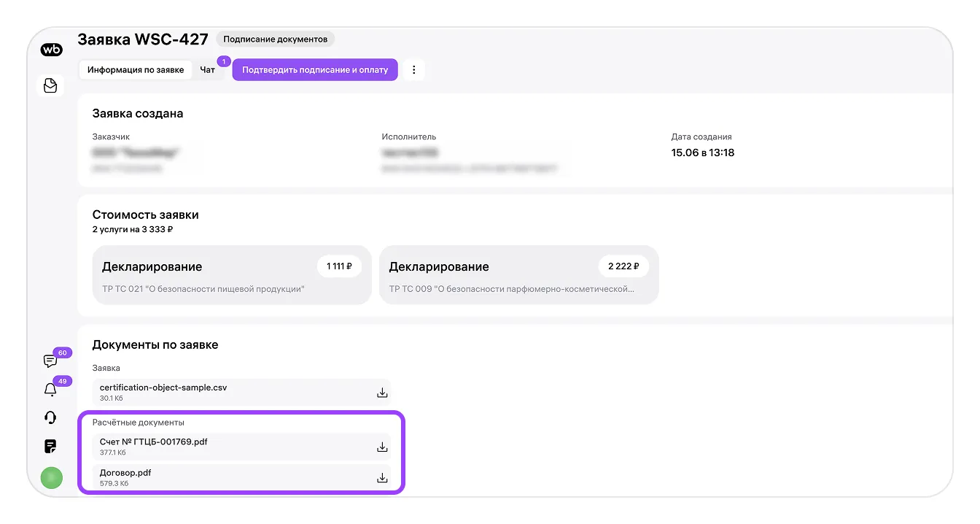Open chat messages icon with 60 badge

tap(50, 361)
